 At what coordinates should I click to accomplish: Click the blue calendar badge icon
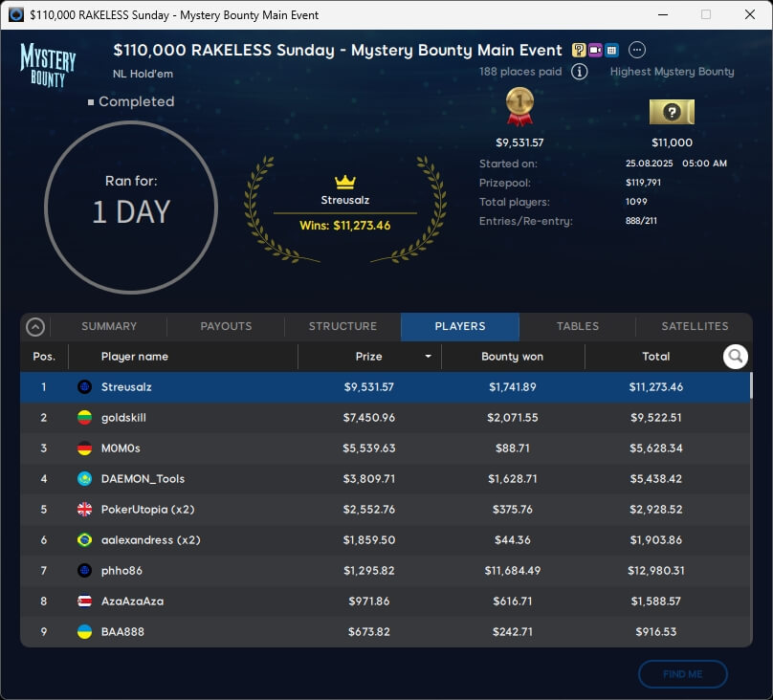coord(611,50)
